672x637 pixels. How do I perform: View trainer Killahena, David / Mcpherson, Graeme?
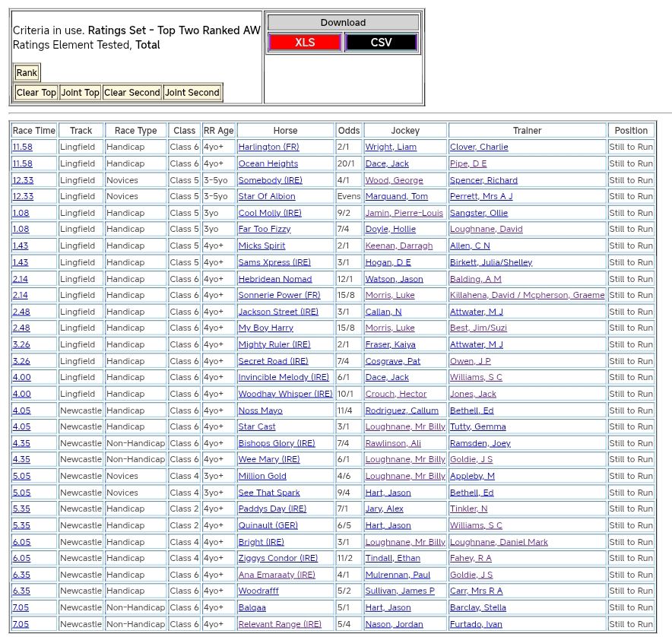pos(527,295)
